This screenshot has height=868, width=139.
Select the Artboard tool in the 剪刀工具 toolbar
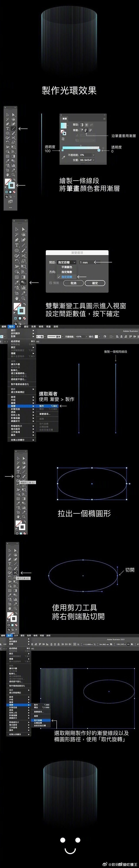coord(9,605)
